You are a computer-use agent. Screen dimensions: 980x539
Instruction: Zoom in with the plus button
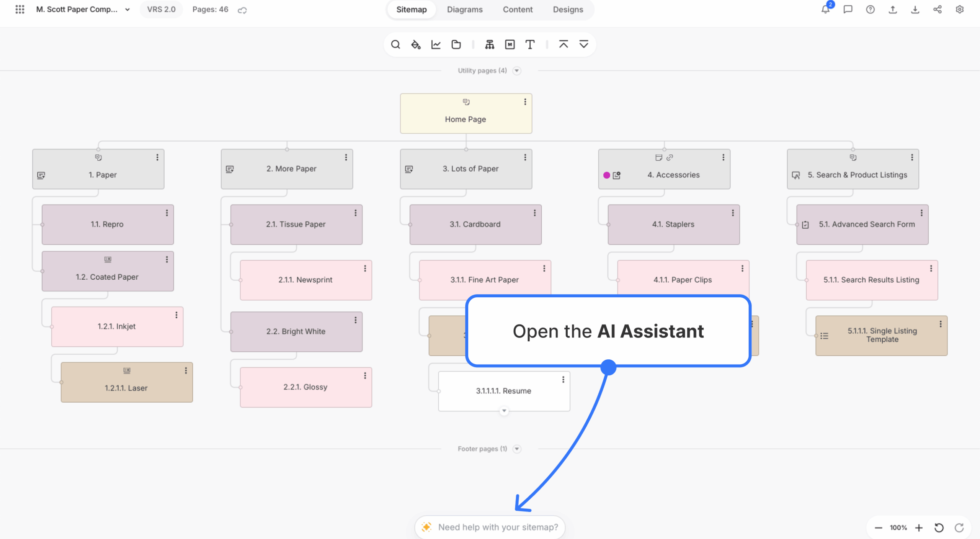[x=919, y=528]
